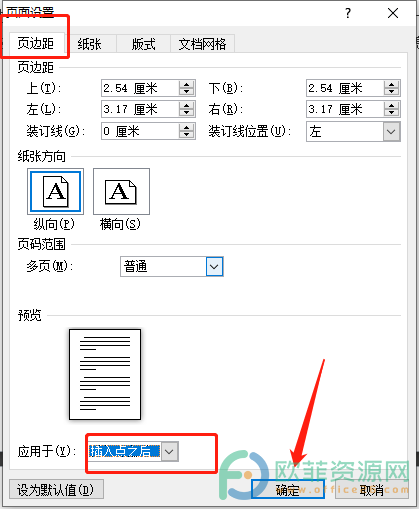
Task: Click the 横向(S) label text
Action: point(120,224)
